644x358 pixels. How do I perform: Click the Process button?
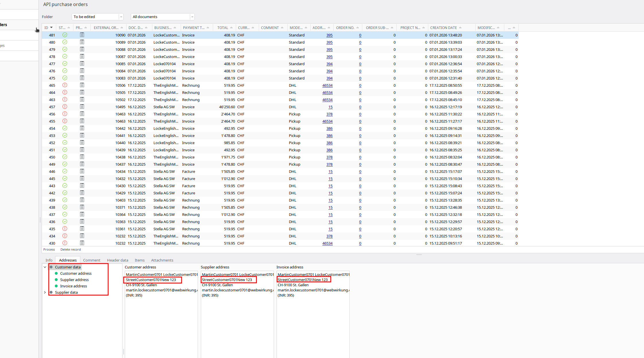(x=49, y=249)
